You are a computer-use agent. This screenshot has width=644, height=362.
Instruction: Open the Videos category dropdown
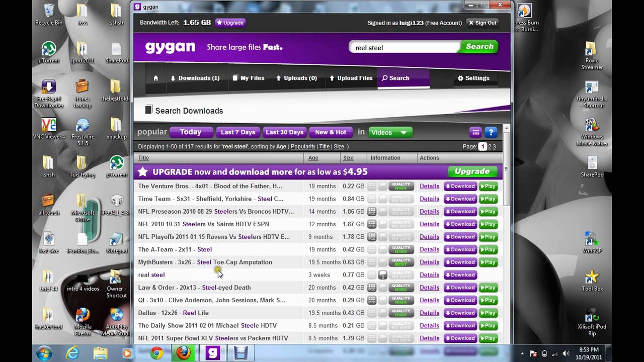pyautogui.click(x=390, y=132)
